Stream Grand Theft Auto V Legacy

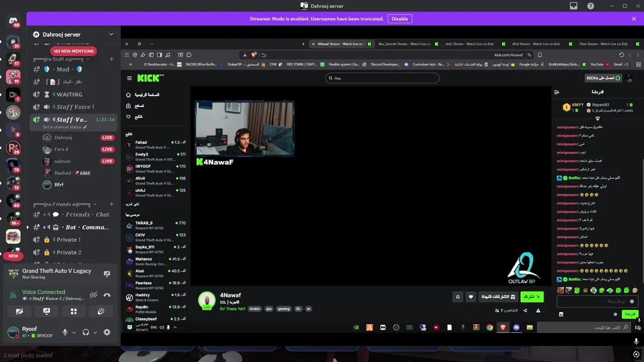(x=107, y=274)
